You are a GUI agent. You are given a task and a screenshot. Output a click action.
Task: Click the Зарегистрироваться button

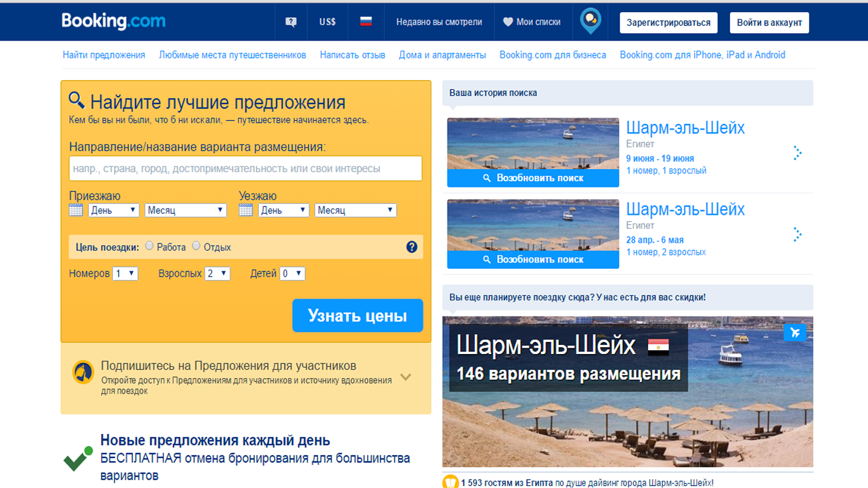[x=668, y=22]
